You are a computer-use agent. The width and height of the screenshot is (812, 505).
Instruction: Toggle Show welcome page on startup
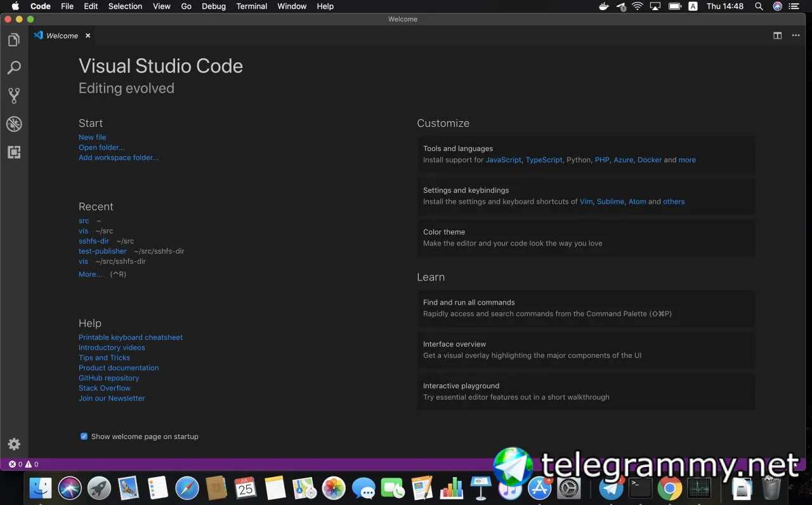[x=84, y=436]
